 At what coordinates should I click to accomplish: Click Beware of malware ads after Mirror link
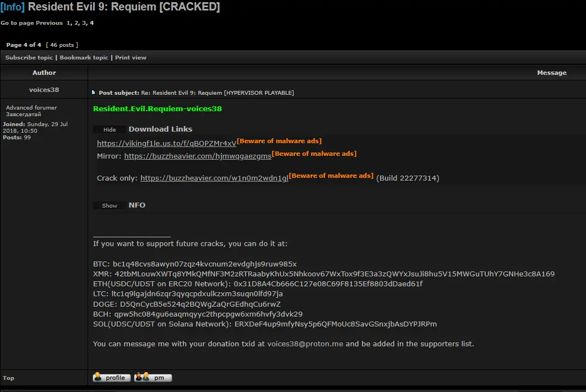[x=314, y=154]
